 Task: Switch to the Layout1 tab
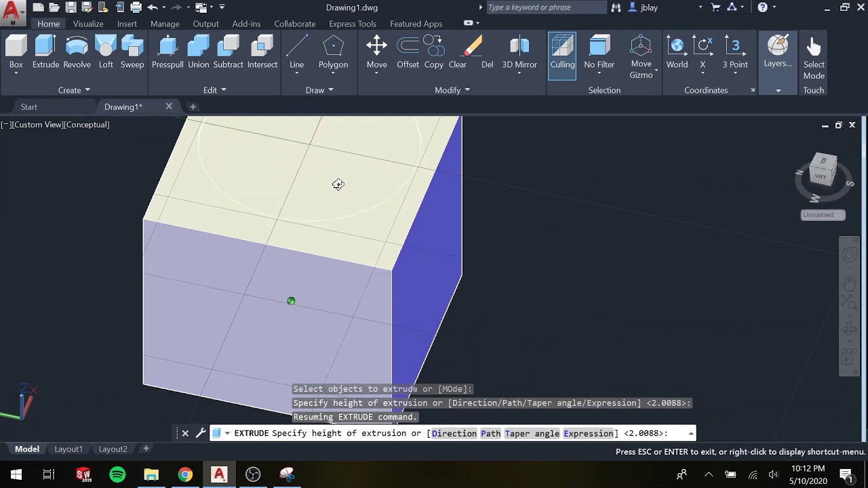tap(68, 449)
